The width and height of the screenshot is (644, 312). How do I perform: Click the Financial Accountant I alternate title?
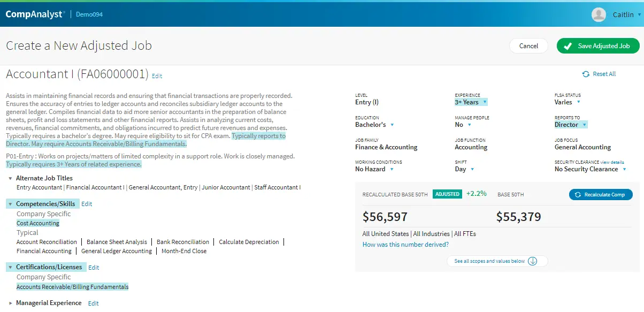(x=95, y=187)
